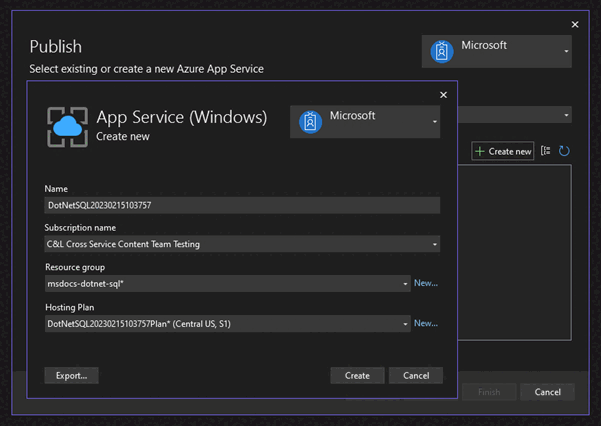Expand the Hosting Plan dropdown
This screenshot has height=426, width=601.
405,324
